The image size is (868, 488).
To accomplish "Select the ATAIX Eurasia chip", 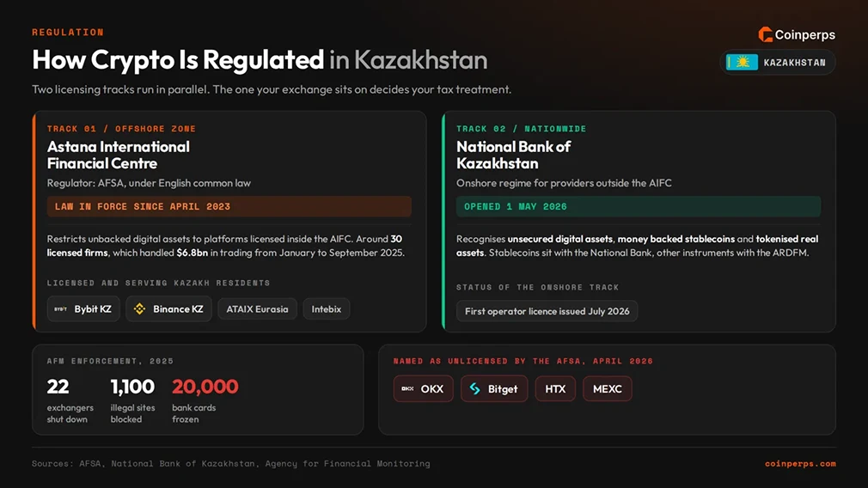I will pos(258,309).
